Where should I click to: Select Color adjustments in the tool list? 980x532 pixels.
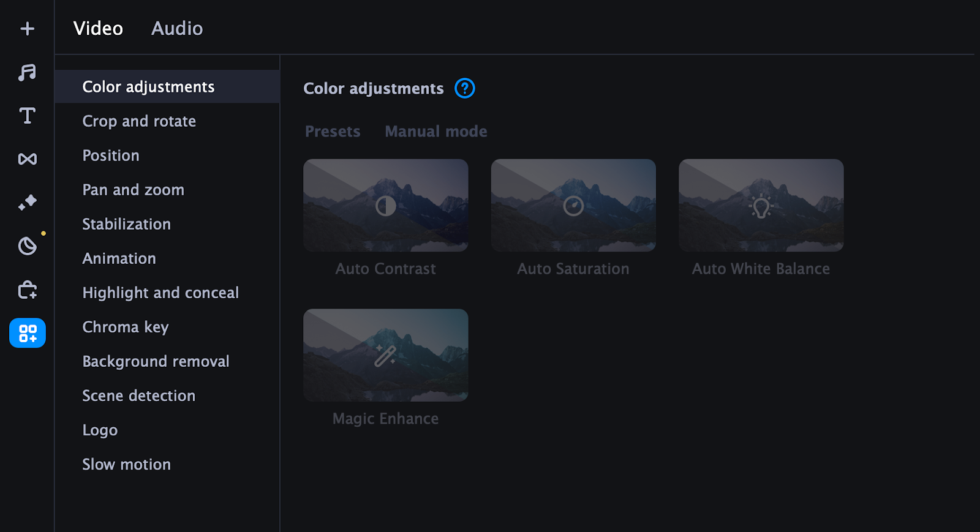pyautogui.click(x=167, y=86)
